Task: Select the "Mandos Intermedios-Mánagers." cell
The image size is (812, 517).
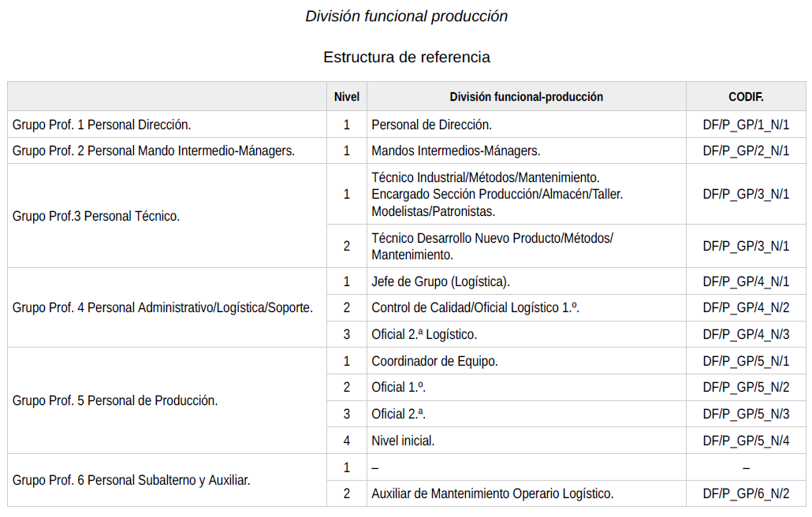Action: [456, 151]
